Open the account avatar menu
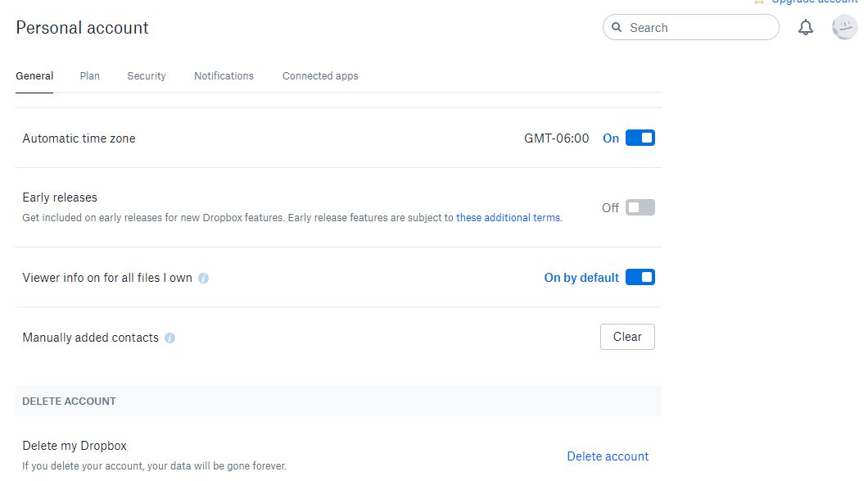 tap(844, 27)
